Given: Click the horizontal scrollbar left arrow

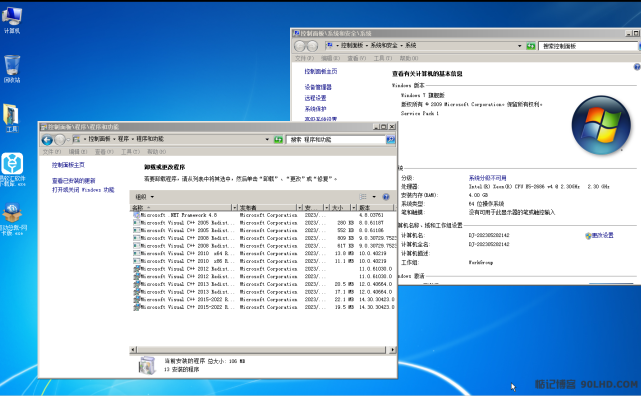Looking at the screenshot, I should tap(133, 350).
